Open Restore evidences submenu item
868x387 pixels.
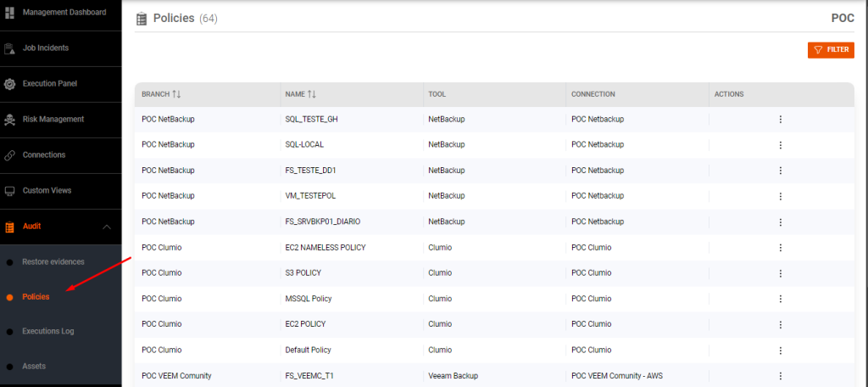click(53, 261)
